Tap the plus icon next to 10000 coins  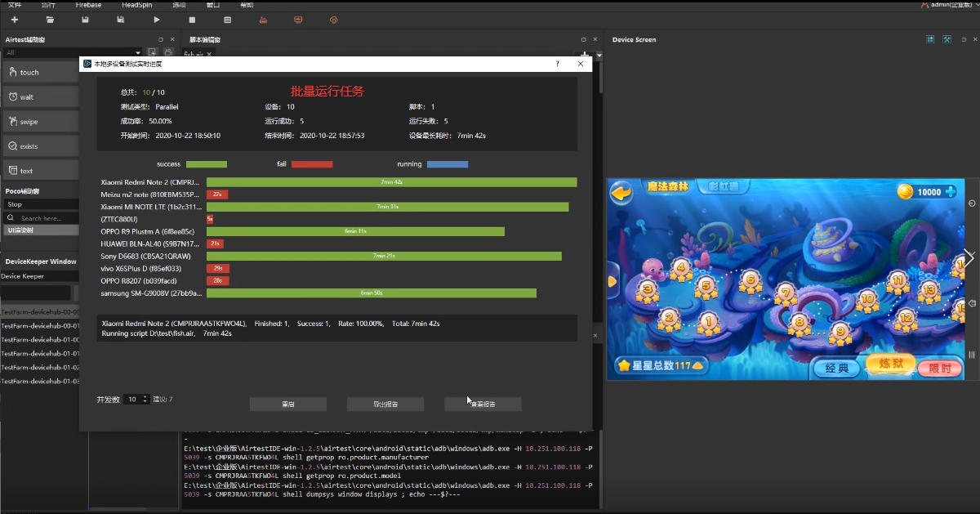(951, 192)
